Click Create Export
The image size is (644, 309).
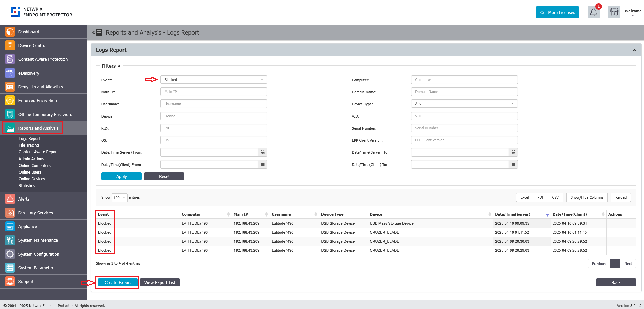(x=117, y=282)
